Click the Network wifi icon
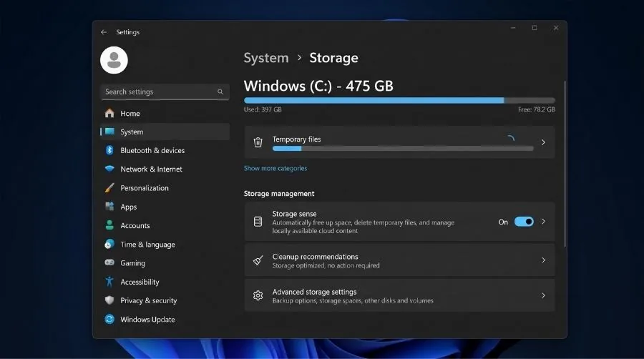This screenshot has width=644, height=359. [109, 169]
